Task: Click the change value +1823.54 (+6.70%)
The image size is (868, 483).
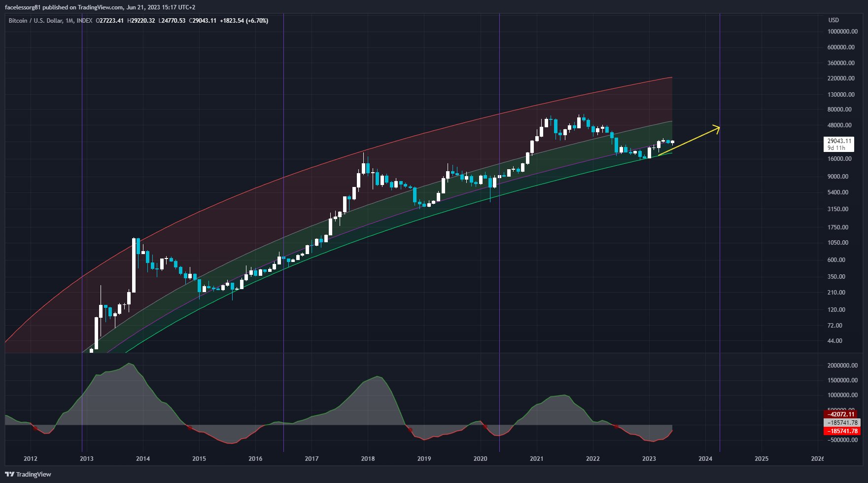Action: pyautogui.click(x=244, y=21)
